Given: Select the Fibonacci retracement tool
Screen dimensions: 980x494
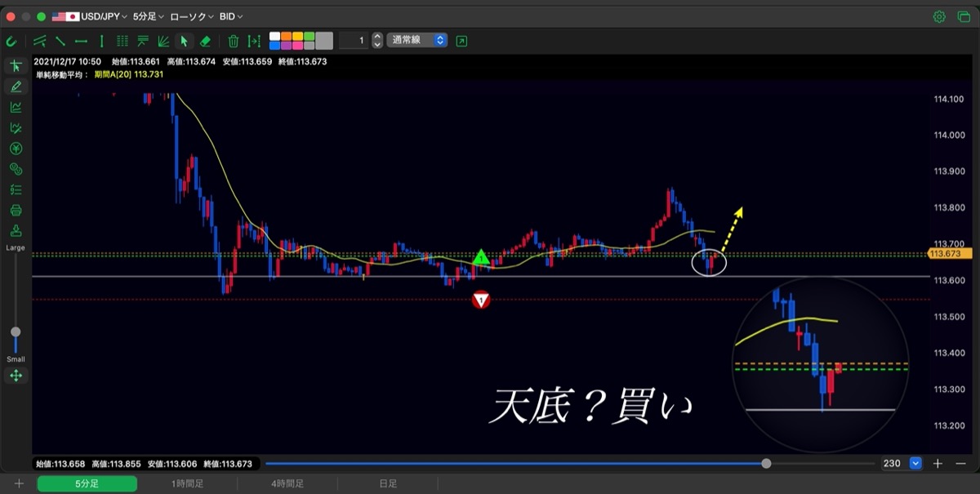Looking at the screenshot, I should (x=143, y=41).
